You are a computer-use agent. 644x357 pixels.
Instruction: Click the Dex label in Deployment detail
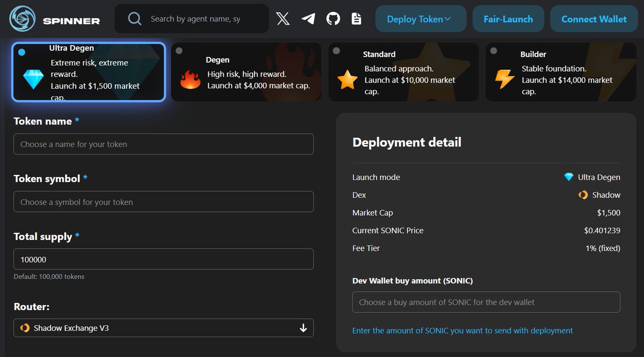click(x=359, y=195)
